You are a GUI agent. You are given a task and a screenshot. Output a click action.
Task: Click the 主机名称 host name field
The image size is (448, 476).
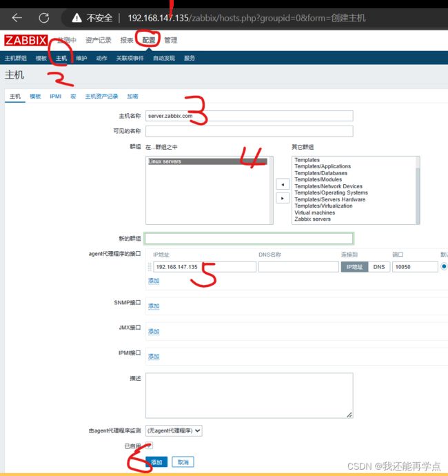pos(250,116)
